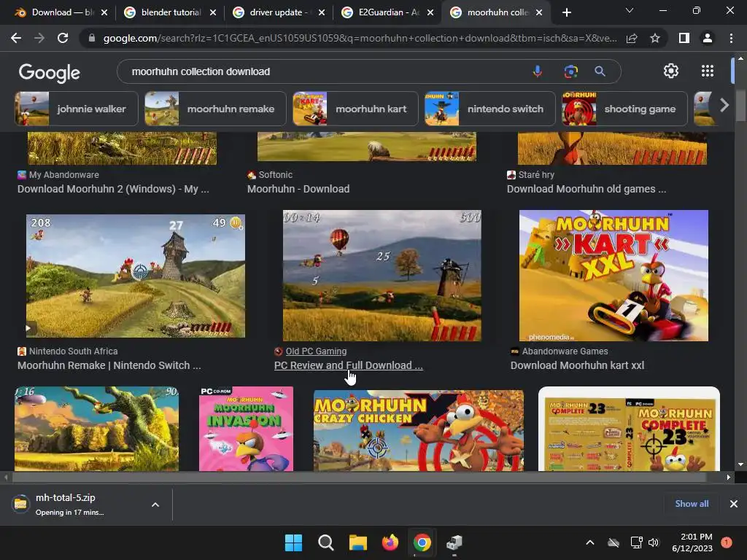Filter by moorhuhn kart chip
This screenshot has height=560, width=747.
[355, 109]
